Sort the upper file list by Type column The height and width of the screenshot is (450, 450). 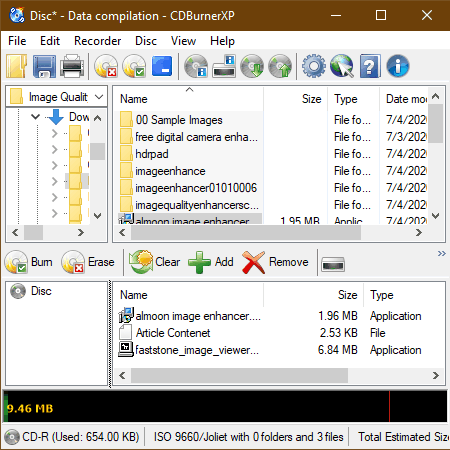point(353,99)
